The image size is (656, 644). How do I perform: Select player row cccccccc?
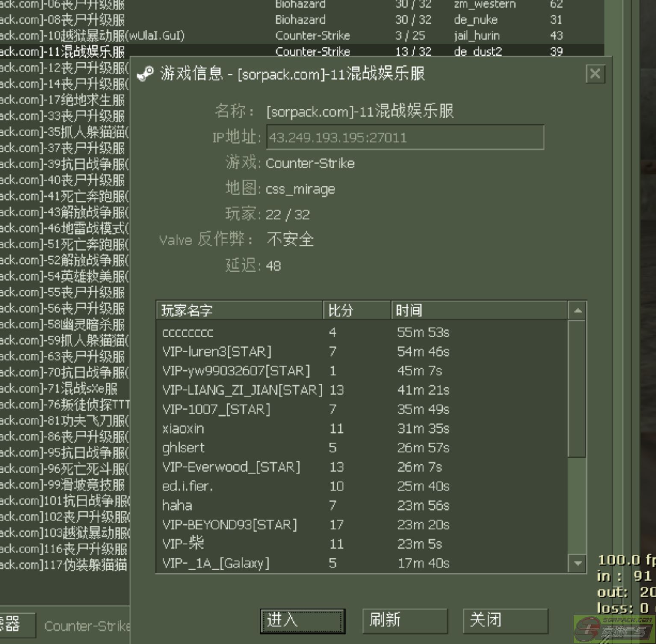pos(362,332)
